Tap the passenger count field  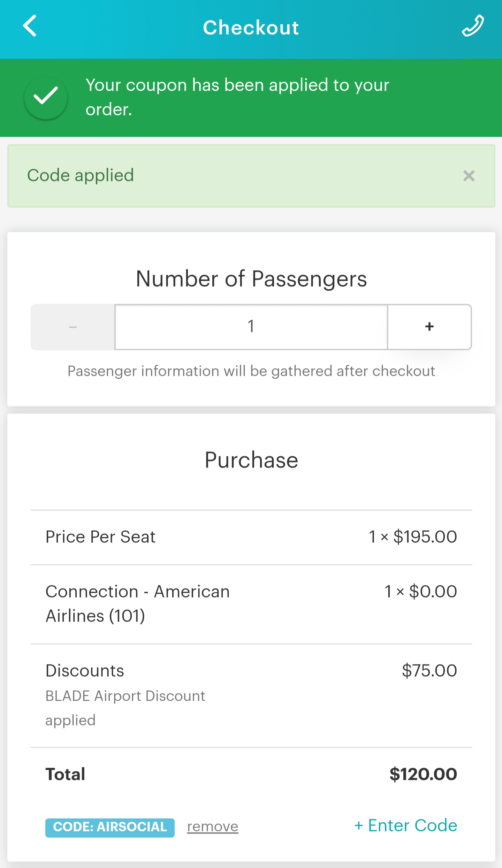(x=251, y=327)
